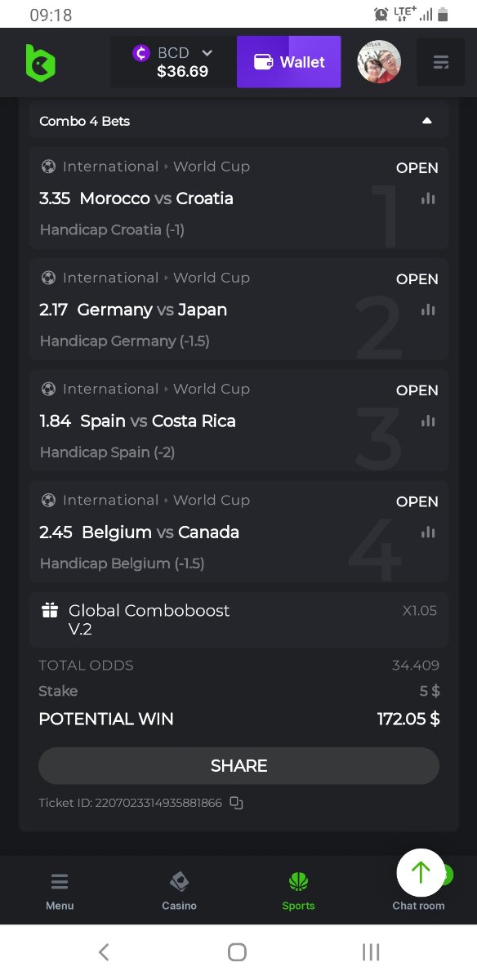Tap the green scroll-to-top arrow button

pos(421,873)
